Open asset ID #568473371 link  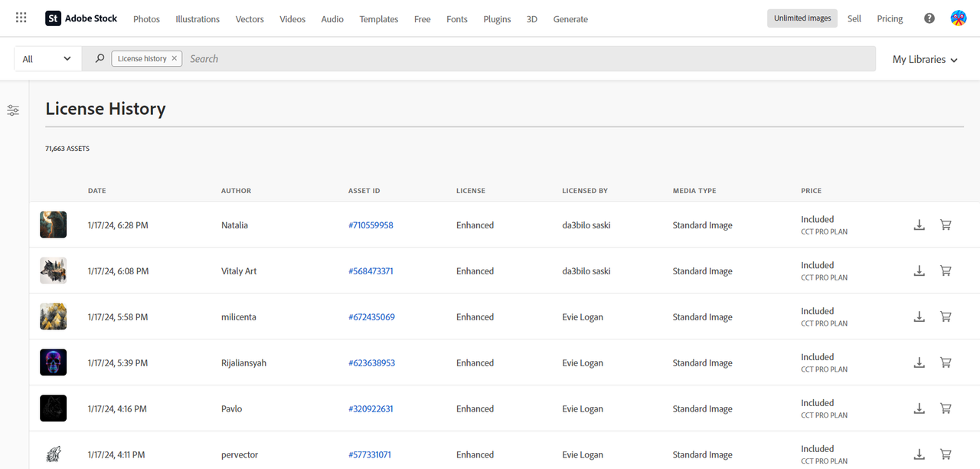click(x=371, y=271)
